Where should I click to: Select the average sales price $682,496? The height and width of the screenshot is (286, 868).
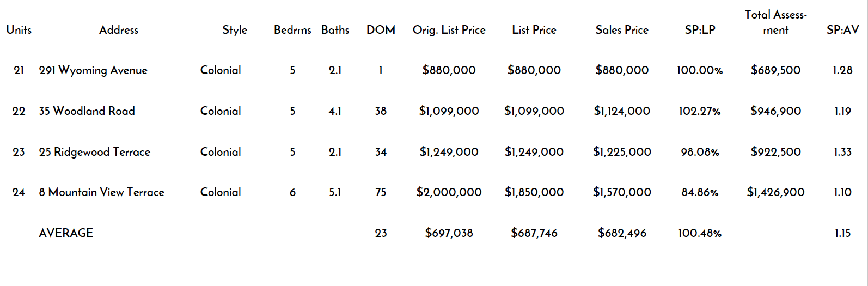coord(622,233)
